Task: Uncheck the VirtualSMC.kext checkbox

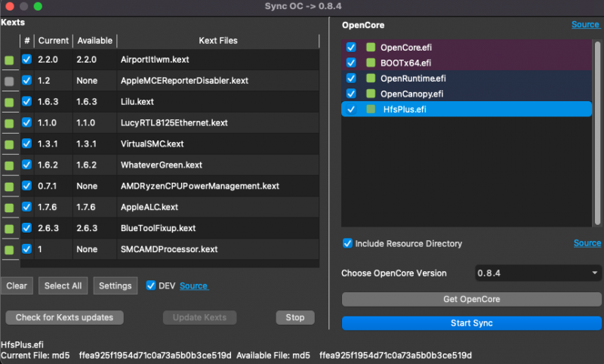Action: pyautogui.click(x=27, y=143)
